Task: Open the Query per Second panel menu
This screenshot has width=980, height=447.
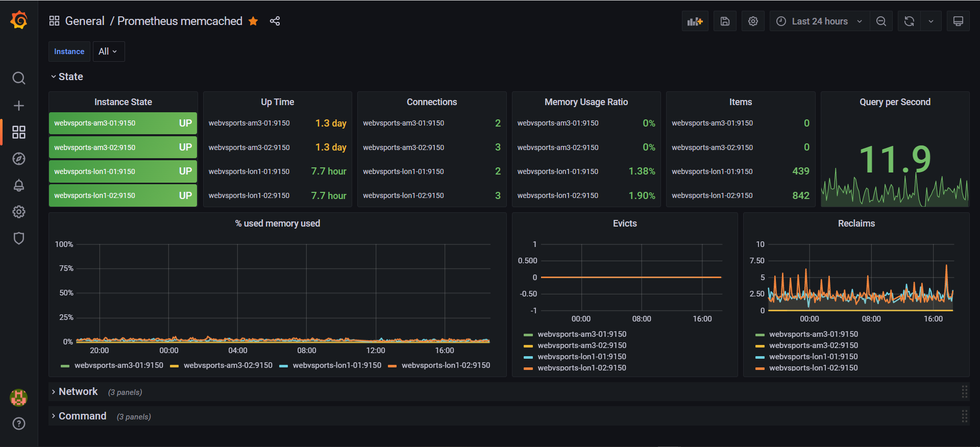Action: [895, 102]
